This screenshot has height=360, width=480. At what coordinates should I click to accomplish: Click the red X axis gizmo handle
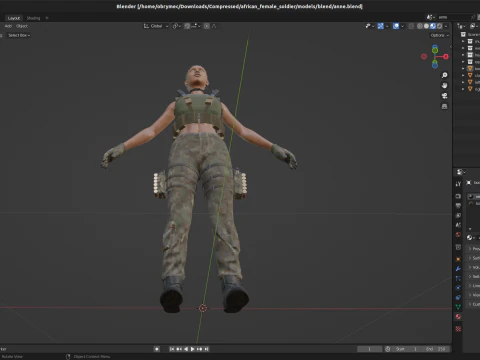click(446, 57)
